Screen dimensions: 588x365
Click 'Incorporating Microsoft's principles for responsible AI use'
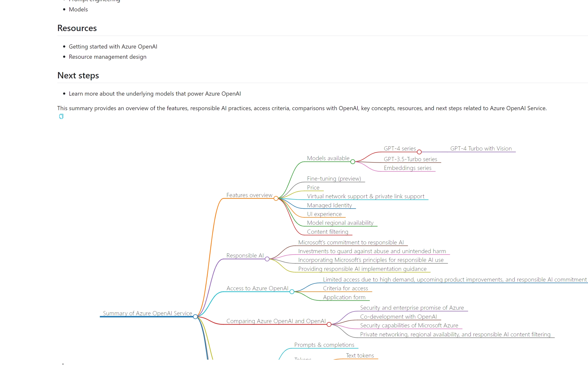pos(371,260)
